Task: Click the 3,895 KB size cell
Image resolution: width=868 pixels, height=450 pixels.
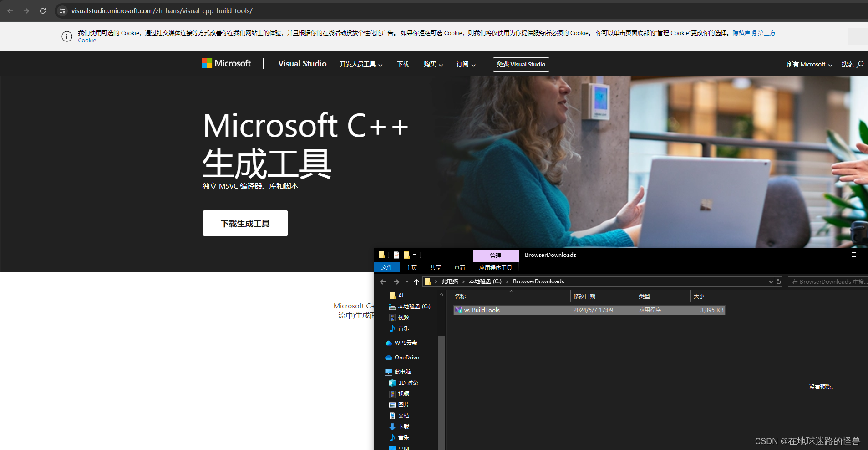Action: click(x=712, y=310)
